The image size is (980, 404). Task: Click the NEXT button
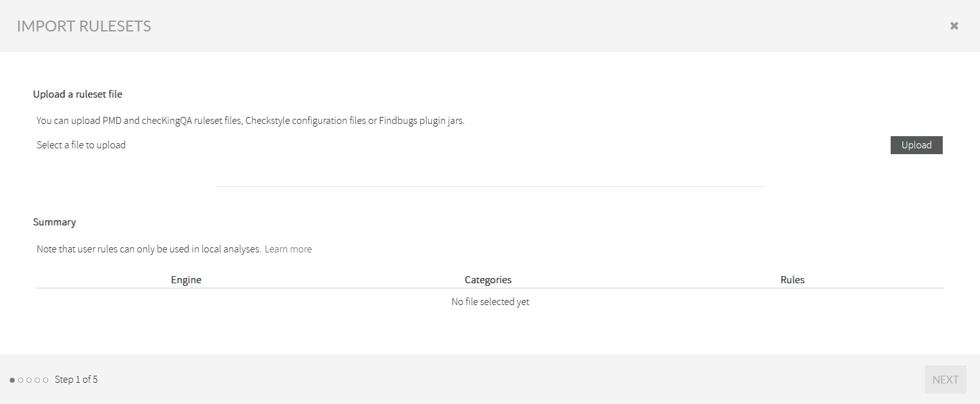coord(945,379)
